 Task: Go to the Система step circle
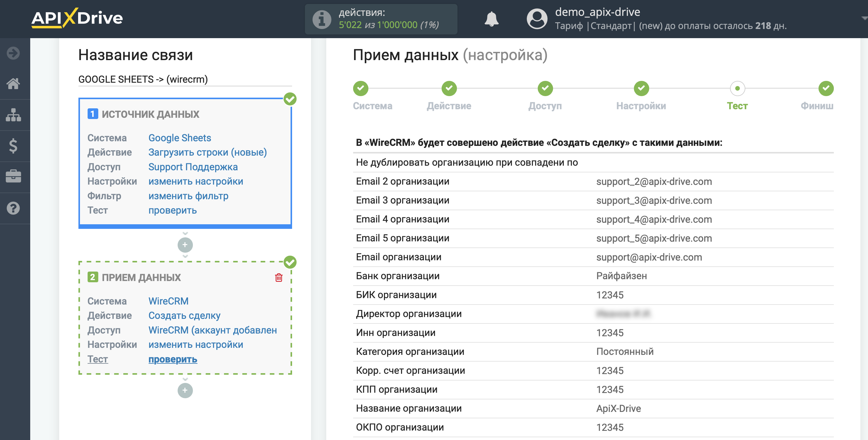[360, 88]
